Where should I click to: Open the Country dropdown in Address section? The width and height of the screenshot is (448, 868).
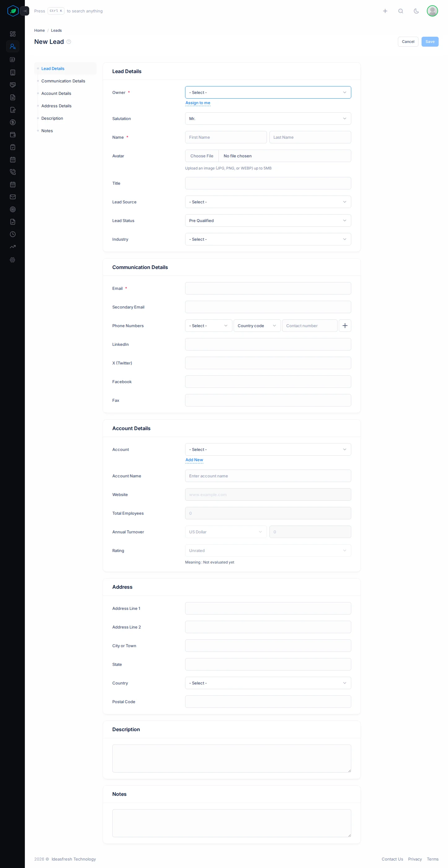click(x=268, y=683)
